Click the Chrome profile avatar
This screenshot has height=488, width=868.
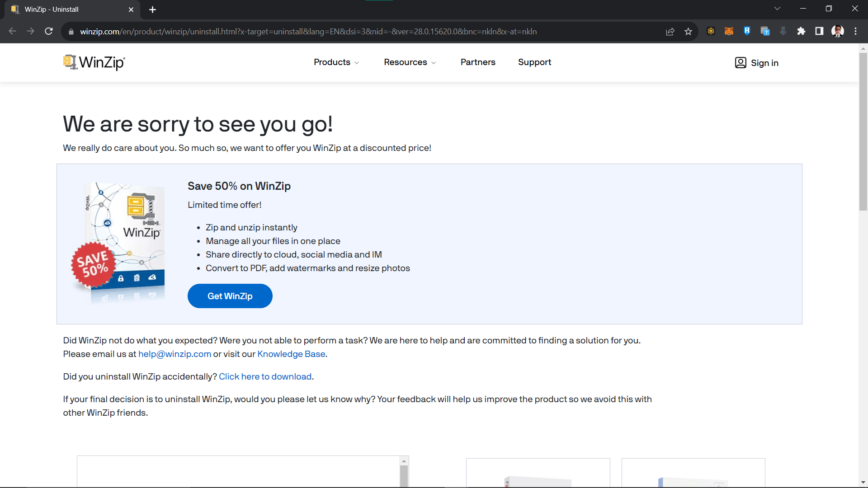click(x=838, y=31)
